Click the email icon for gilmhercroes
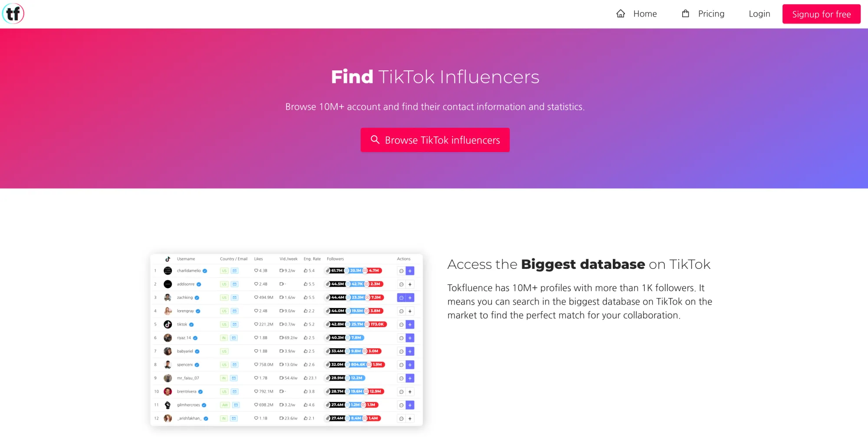868x437 pixels. 236,405
